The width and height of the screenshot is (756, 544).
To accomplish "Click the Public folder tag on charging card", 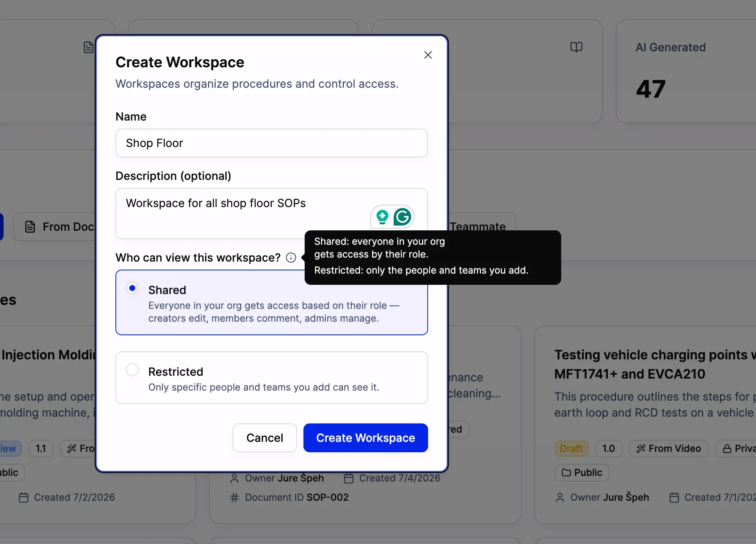I will (x=582, y=472).
